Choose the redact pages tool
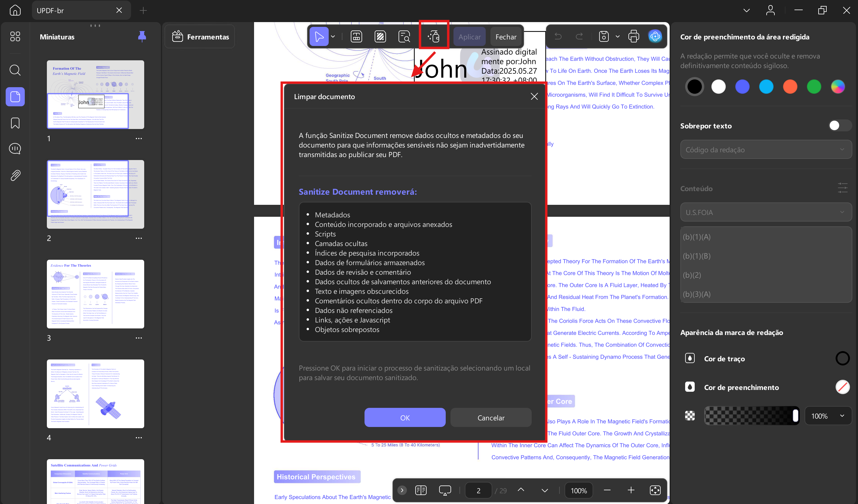Viewport: 858px width, 504px height. [380, 36]
